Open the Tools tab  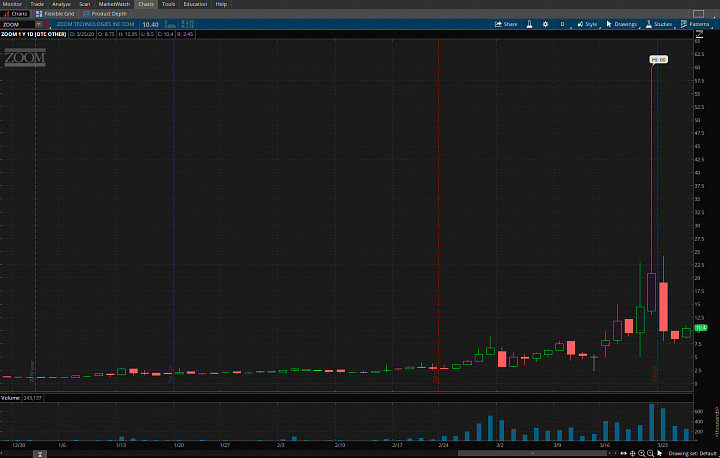169,4
